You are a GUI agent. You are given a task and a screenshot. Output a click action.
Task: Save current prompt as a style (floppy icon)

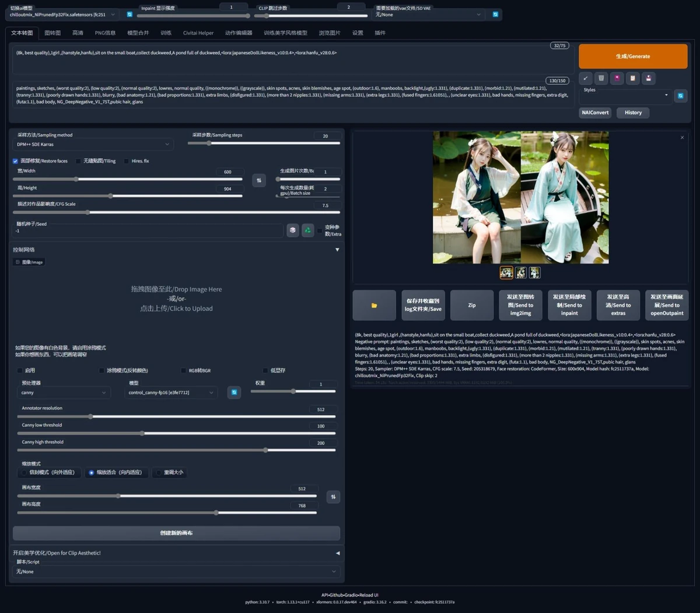pyautogui.click(x=649, y=78)
